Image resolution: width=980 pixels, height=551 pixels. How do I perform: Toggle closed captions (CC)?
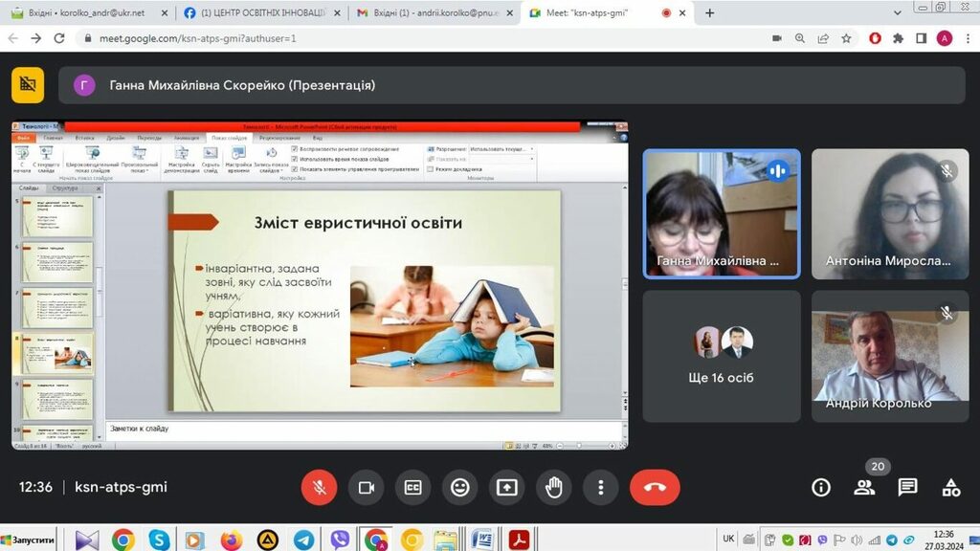pos(412,487)
